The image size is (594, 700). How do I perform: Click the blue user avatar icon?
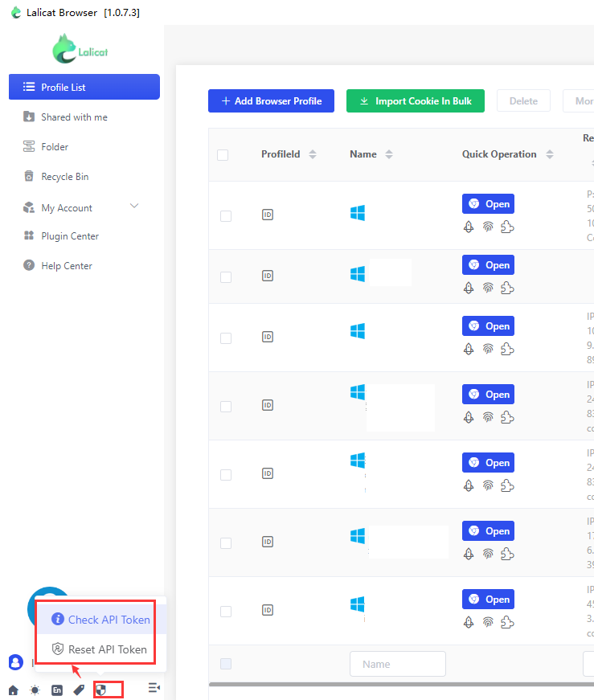[x=15, y=662]
